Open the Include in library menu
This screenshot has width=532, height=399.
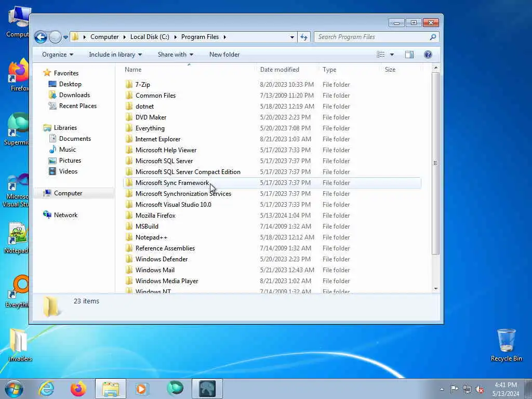click(x=115, y=55)
